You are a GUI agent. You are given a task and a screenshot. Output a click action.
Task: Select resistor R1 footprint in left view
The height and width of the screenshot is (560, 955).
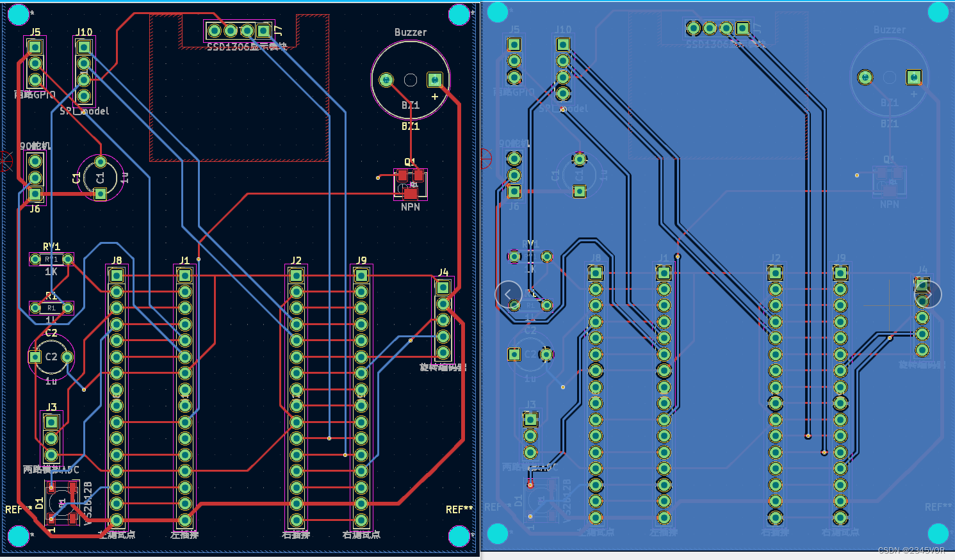[x=51, y=308]
